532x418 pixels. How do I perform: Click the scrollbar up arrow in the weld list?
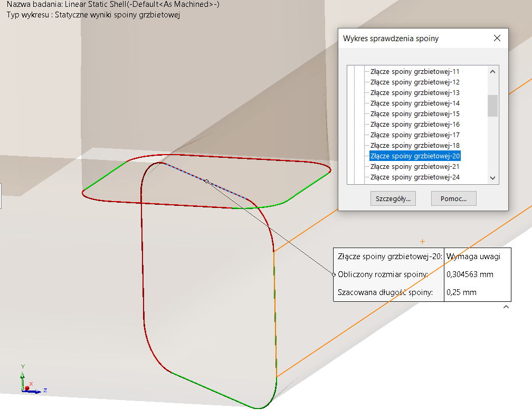492,71
